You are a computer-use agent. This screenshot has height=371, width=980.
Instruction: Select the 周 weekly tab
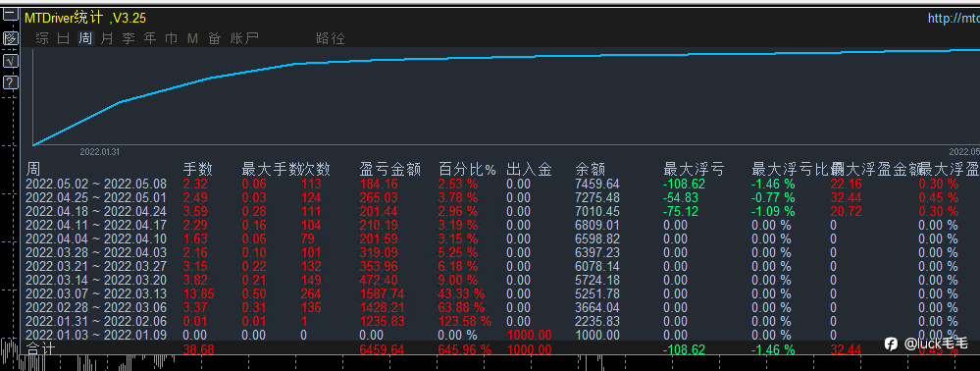(85, 39)
